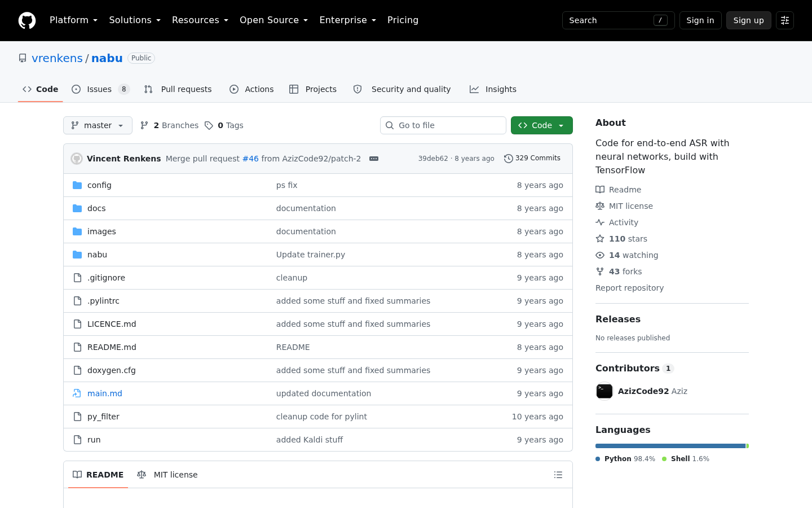Open the Actions tab
Viewport: 812px width, 508px height.
pos(251,89)
